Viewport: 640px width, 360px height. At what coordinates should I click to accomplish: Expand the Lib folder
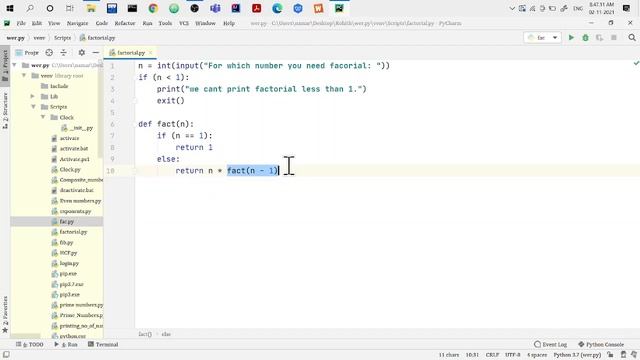tap(33, 96)
